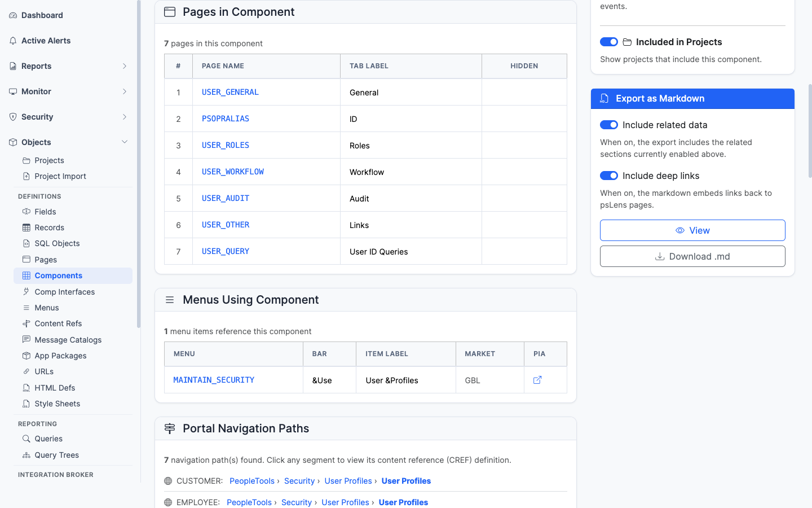The height and width of the screenshot is (508, 812).
Task: Open the USER_WORKFLOW page link
Action: pos(233,172)
